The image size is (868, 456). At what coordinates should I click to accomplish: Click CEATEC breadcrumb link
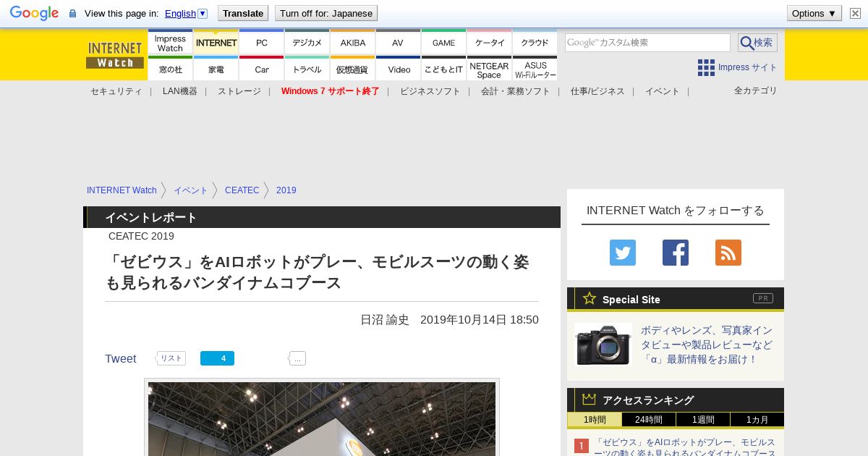242,190
